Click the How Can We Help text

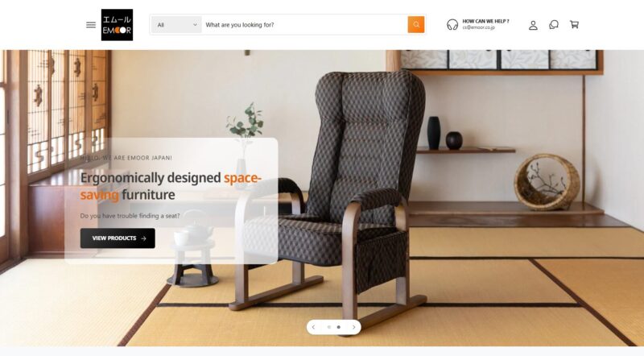pyautogui.click(x=485, y=21)
